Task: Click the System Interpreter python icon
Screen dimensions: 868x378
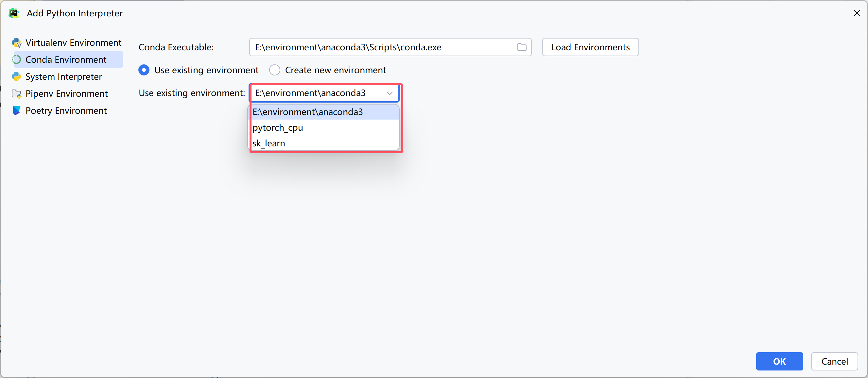Action: click(x=16, y=77)
